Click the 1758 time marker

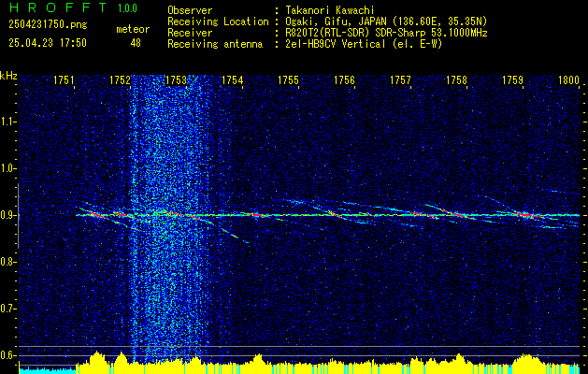457,79
